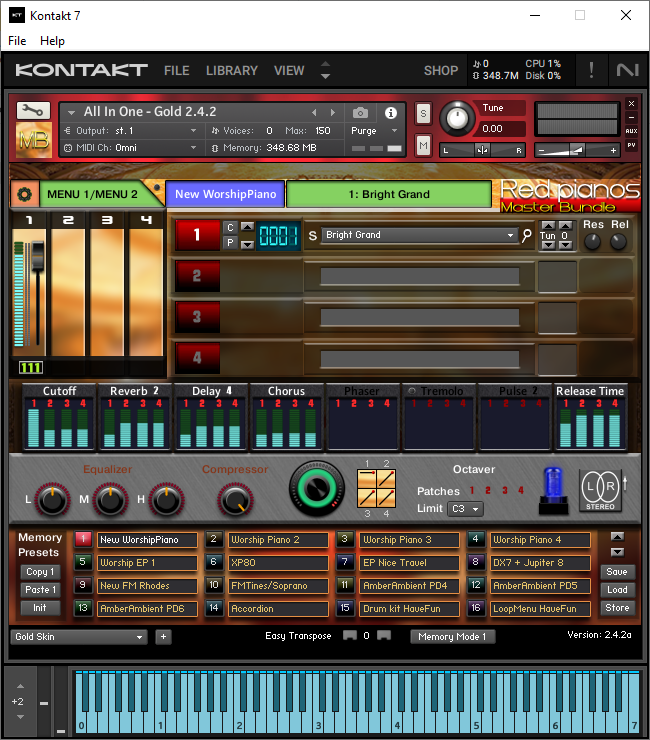Close the instrument with the X button
The width and height of the screenshot is (650, 740).
click(x=631, y=103)
